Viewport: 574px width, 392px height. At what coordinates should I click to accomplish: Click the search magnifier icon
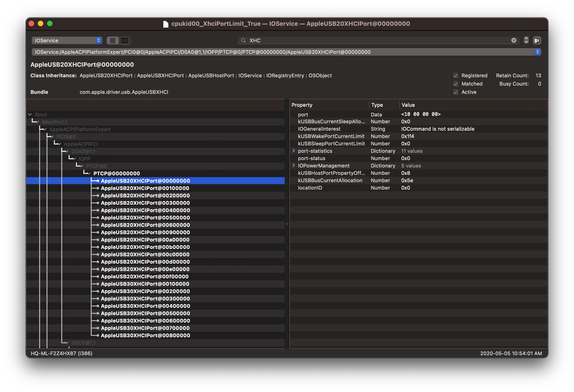[243, 40]
